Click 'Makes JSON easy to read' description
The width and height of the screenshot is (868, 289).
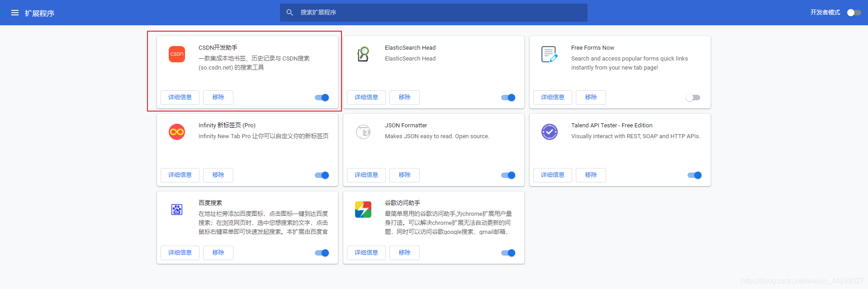tap(437, 136)
